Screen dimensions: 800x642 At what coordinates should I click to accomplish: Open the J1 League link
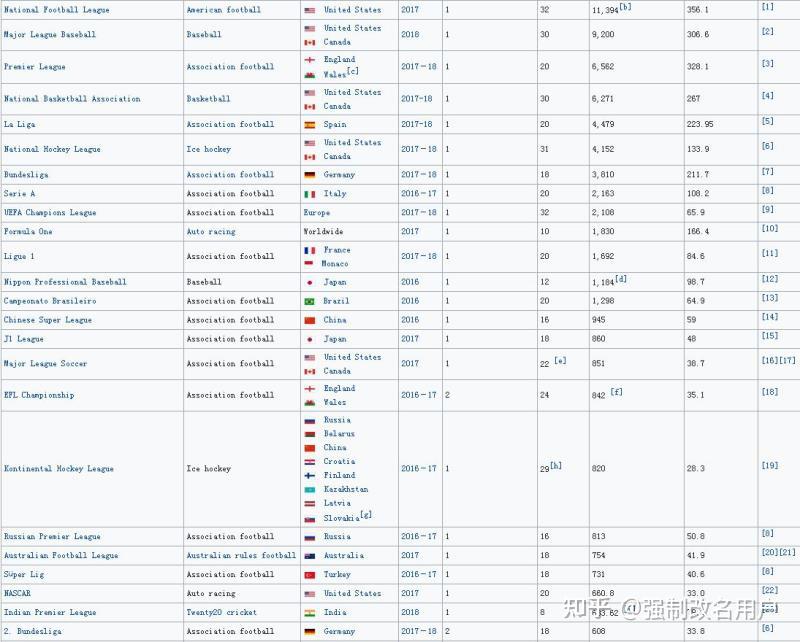tap(23, 339)
